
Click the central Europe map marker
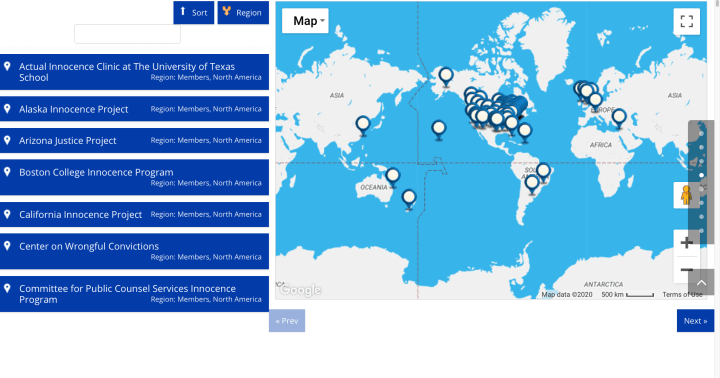coord(596,101)
